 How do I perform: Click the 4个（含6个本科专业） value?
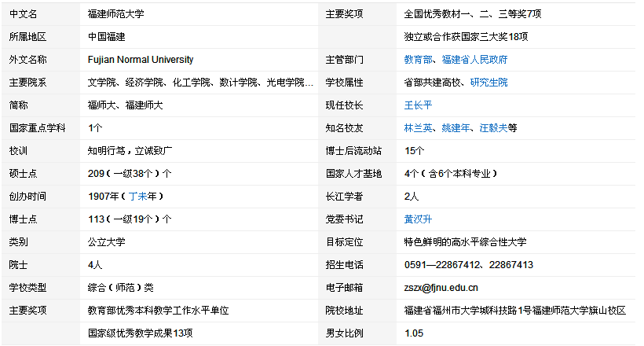pyautogui.click(x=451, y=174)
